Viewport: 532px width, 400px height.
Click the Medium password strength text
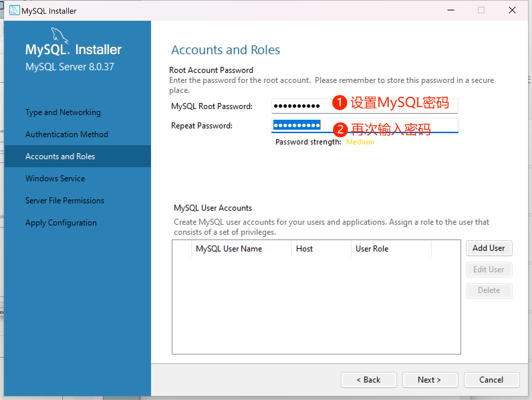tap(360, 142)
